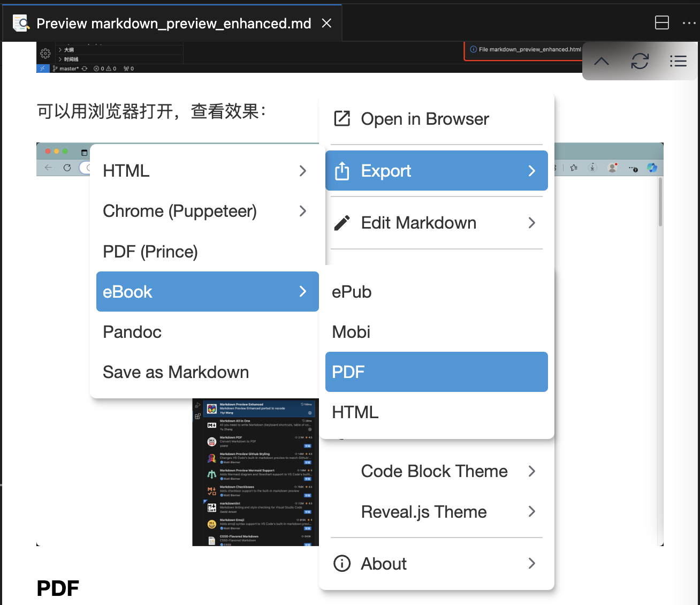The width and height of the screenshot is (700, 605).
Task: Click the Markdown All in One extension icon
Action: pos(212,425)
